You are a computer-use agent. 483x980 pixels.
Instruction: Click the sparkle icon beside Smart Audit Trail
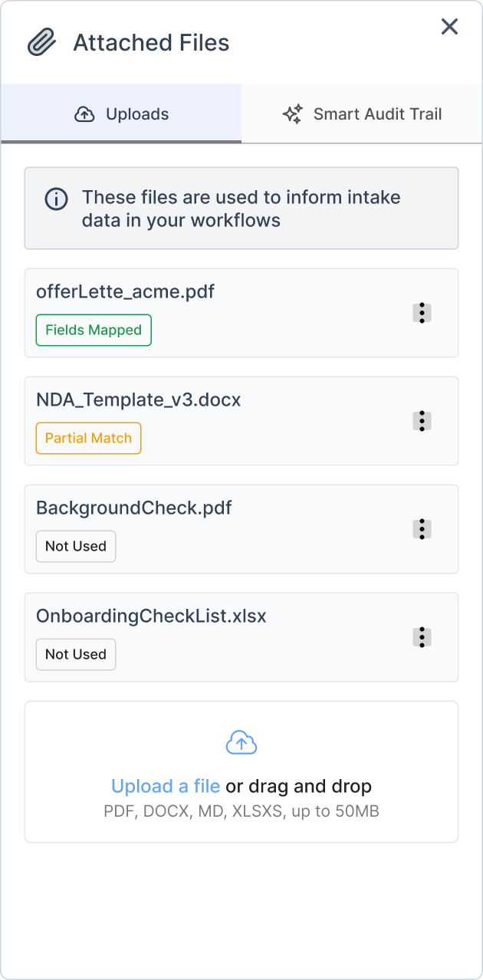click(292, 115)
